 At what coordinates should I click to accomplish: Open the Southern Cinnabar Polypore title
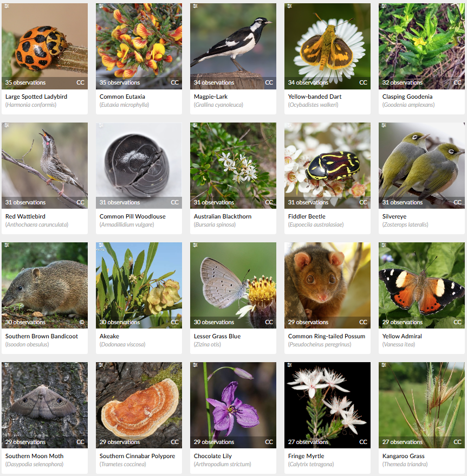[137, 456]
